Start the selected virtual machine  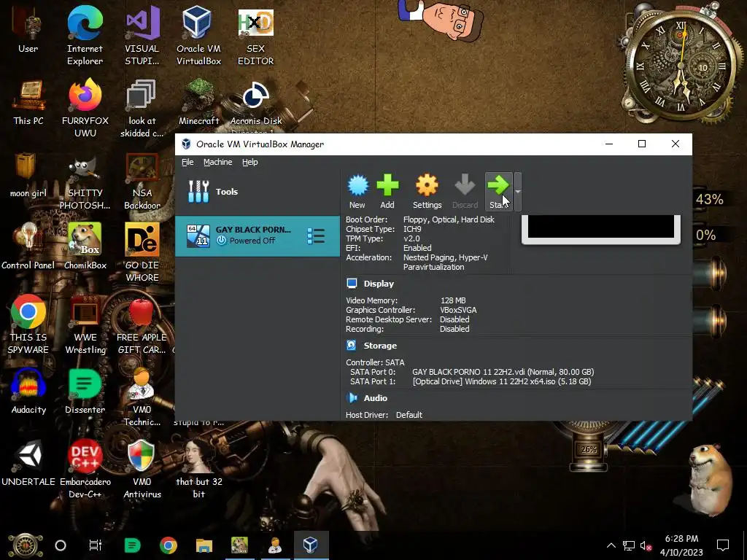point(498,192)
